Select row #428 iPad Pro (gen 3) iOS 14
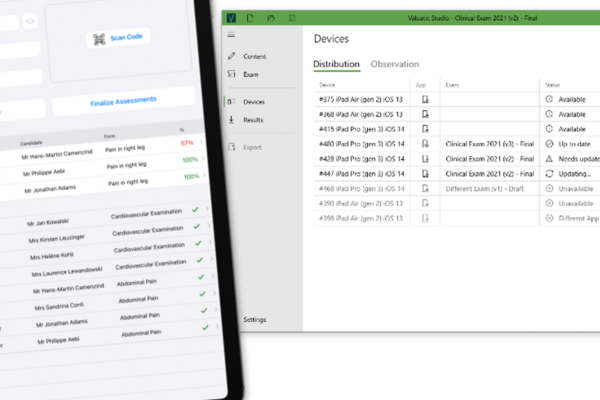This screenshot has height=400, width=600. [457, 159]
